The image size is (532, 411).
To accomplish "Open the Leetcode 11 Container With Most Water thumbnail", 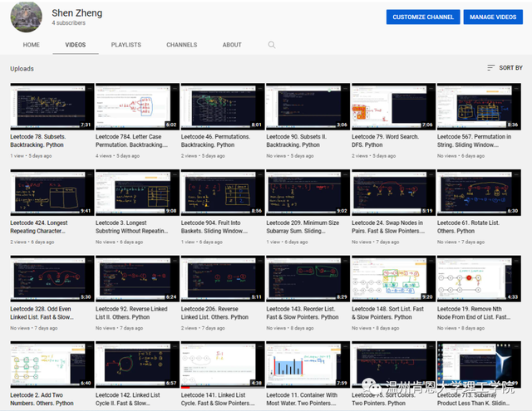I will coord(308,365).
